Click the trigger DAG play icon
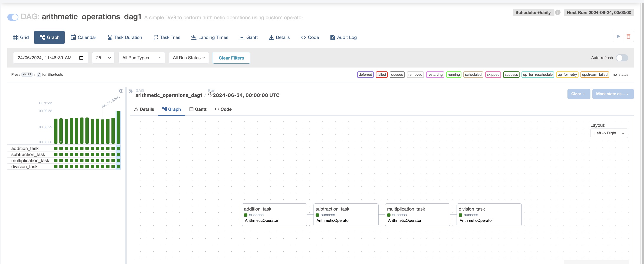This screenshot has height=264, width=644. point(618,36)
